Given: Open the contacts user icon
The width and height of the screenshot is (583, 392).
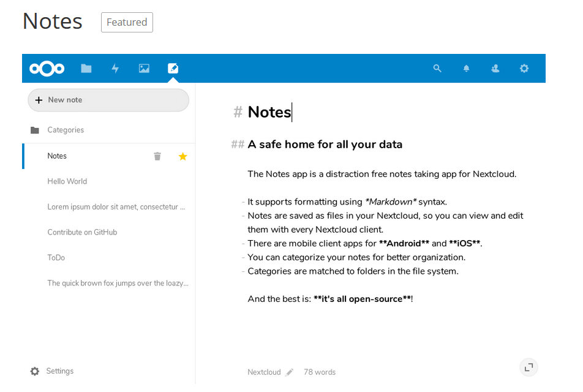Looking at the screenshot, I should click(x=495, y=69).
